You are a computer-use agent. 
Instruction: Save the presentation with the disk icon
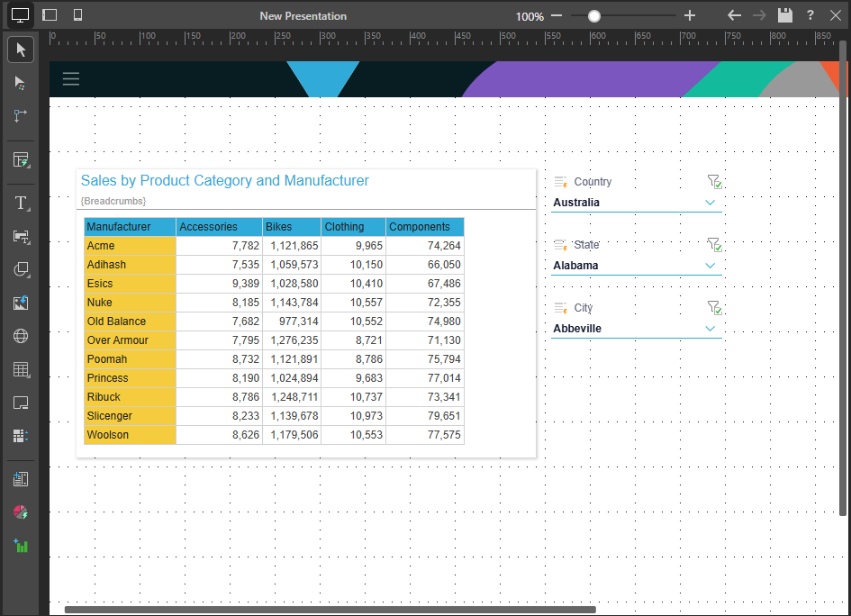click(784, 15)
